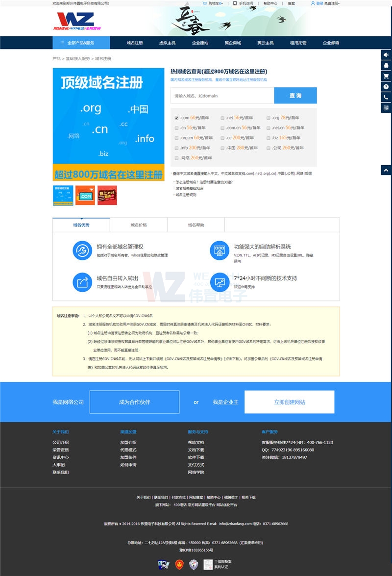The height and width of the screenshot is (576, 392).
Task: Click the speaker announcement icon in right sidebar
Action: 386,55
